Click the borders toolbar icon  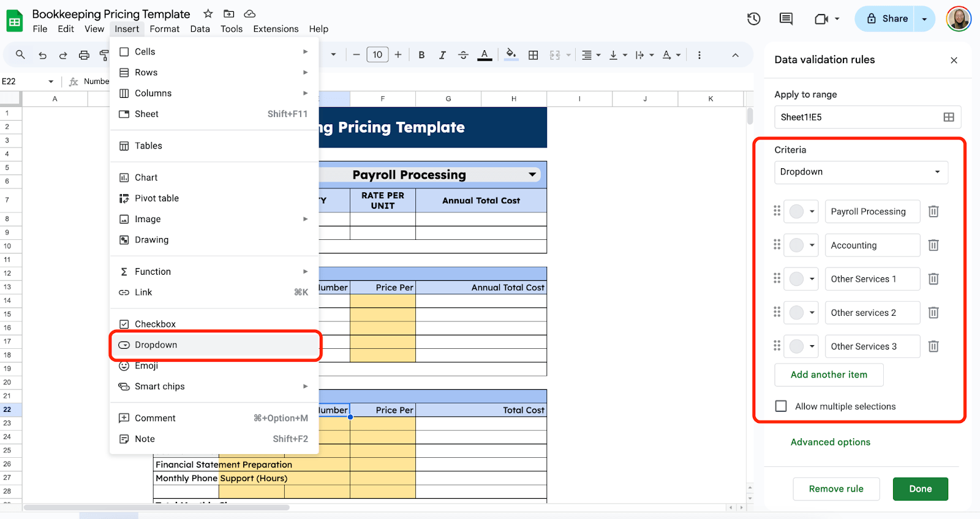(x=533, y=55)
